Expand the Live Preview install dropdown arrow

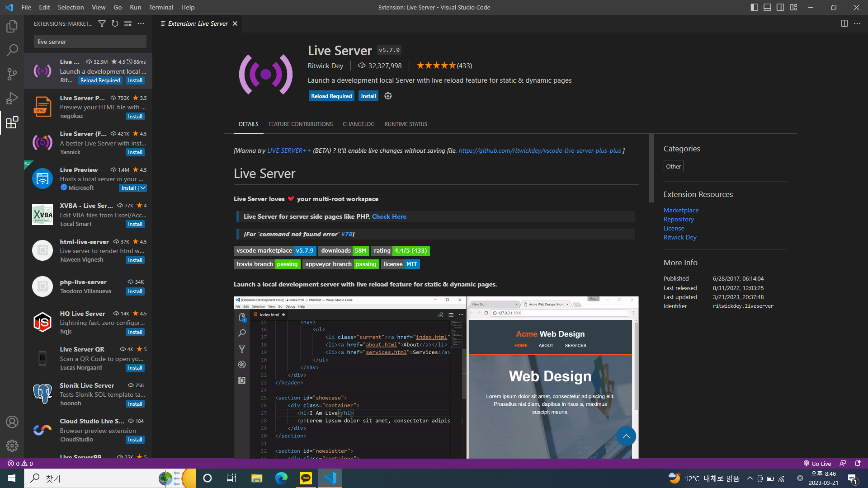[143, 188]
